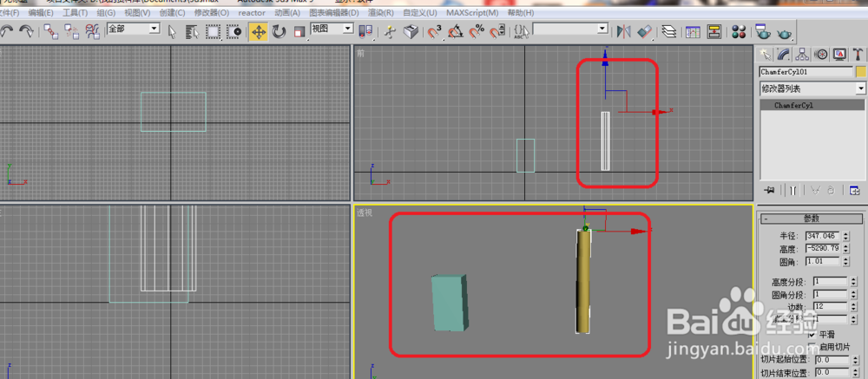868x379 pixels.
Task: Switch to the Create panel tab
Action: tap(766, 54)
